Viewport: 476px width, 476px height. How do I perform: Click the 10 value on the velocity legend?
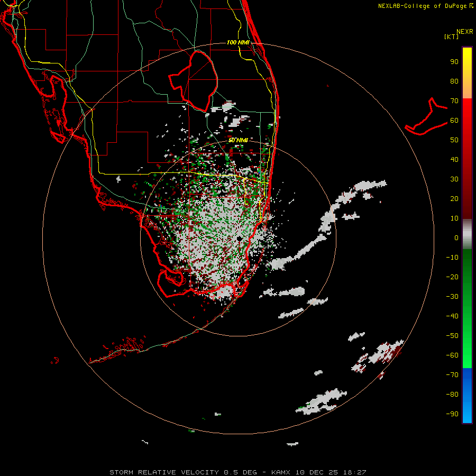(454, 218)
